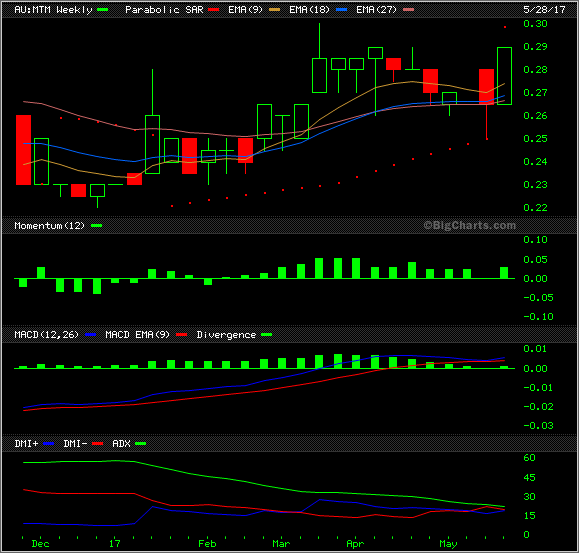The image size is (579, 553).
Task: Click the DMI+ blue legend swatch
Action: (x=49, y=444)
